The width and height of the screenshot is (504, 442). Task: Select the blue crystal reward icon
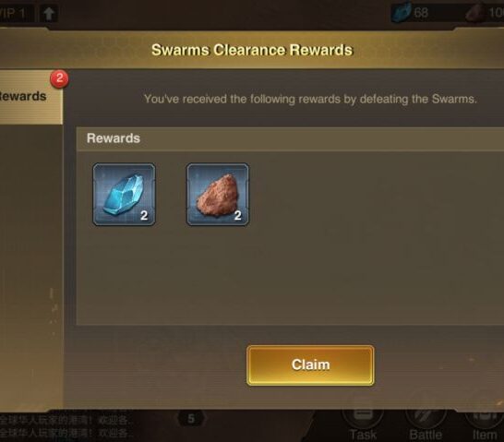(124, 195)
